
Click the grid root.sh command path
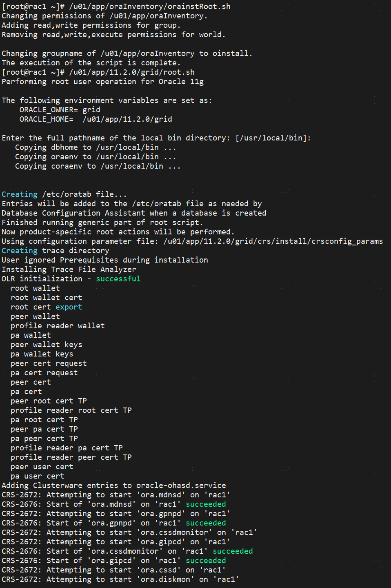point(132,72)
